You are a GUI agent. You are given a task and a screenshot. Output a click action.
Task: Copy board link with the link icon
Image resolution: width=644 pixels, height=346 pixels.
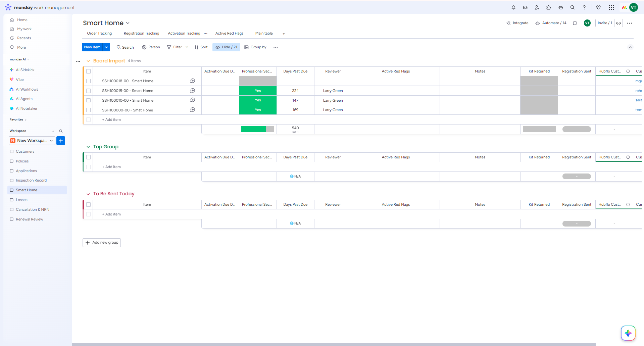[x=618, y=23]
